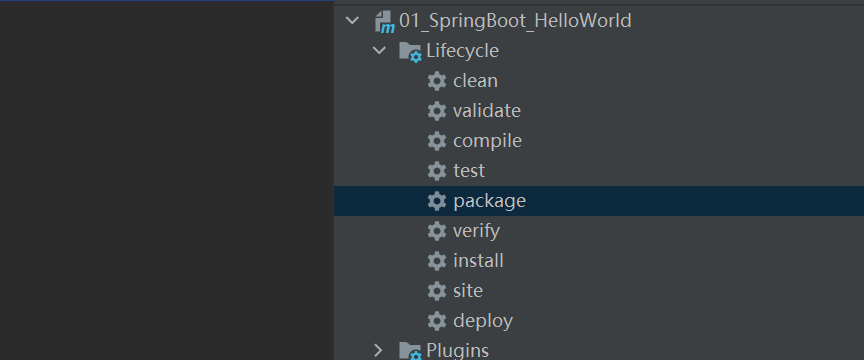
Task: Click the Maven project module icon
Action: [385, 22]
